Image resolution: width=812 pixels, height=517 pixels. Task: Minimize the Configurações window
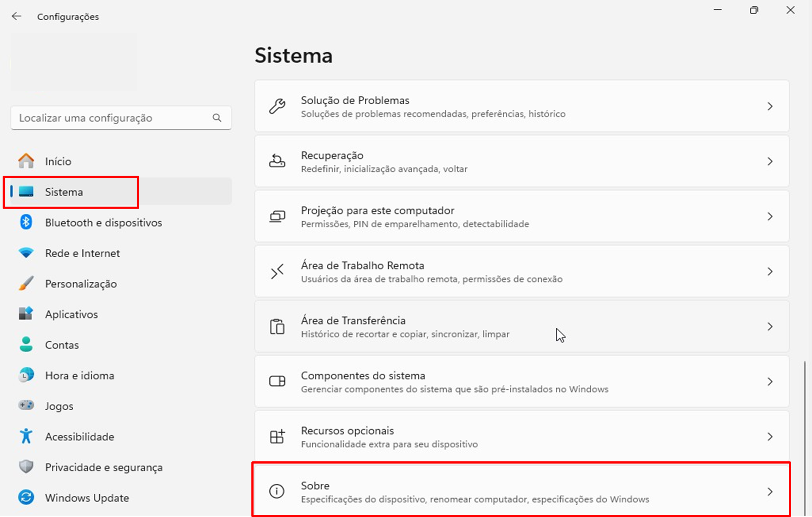click(717, 10)
